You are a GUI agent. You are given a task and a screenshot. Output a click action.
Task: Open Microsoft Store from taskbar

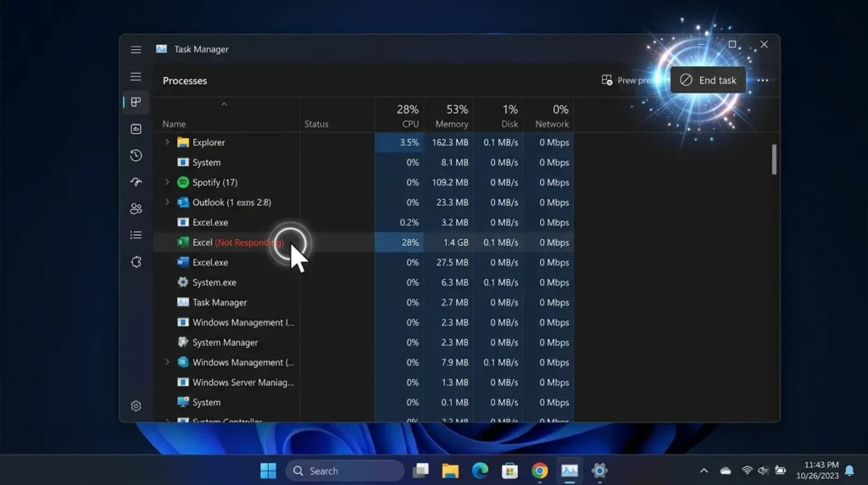(x=509, y=471)
